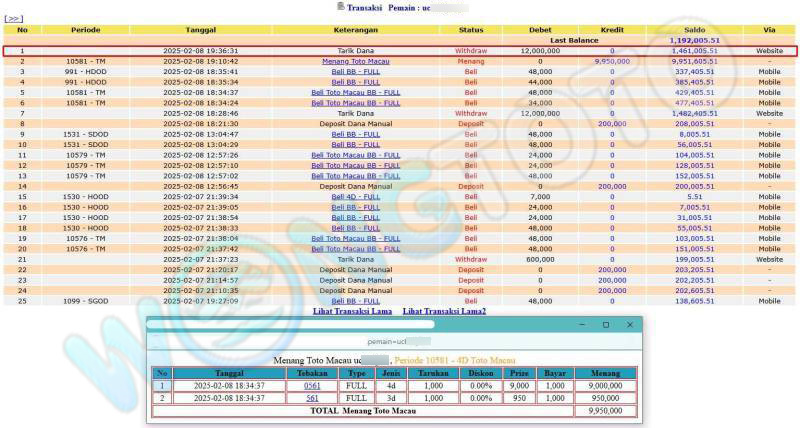
Task: Maximize the winnings detail popup window
Action: tap(605, 325)
